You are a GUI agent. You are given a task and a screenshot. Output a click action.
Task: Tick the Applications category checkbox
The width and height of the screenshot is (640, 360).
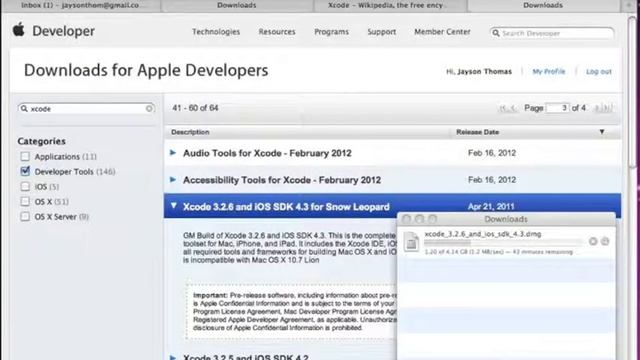25,156
